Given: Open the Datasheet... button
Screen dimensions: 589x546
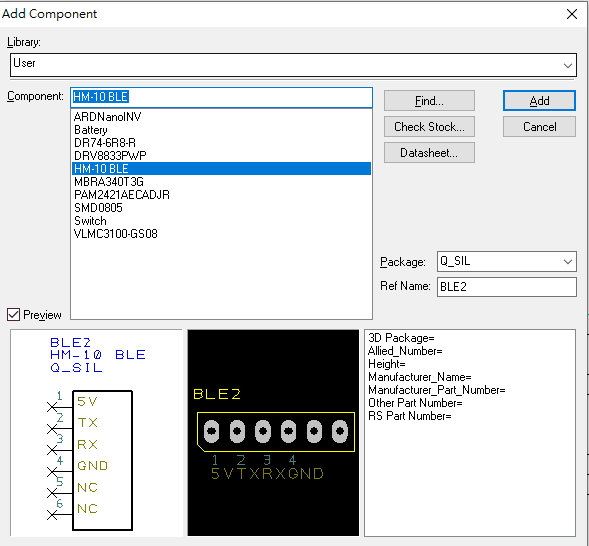Looking at the screenshot, I should coord(429,152).
